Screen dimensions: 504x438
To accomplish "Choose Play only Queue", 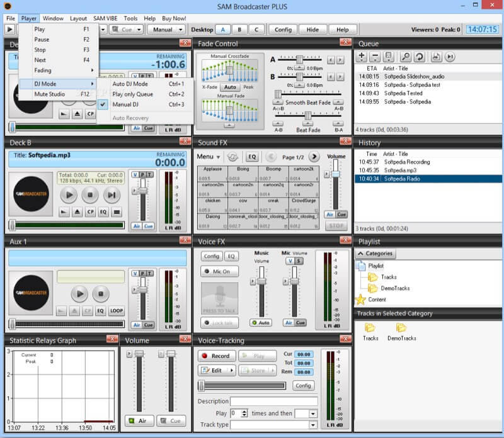I will tap(145, 94).
